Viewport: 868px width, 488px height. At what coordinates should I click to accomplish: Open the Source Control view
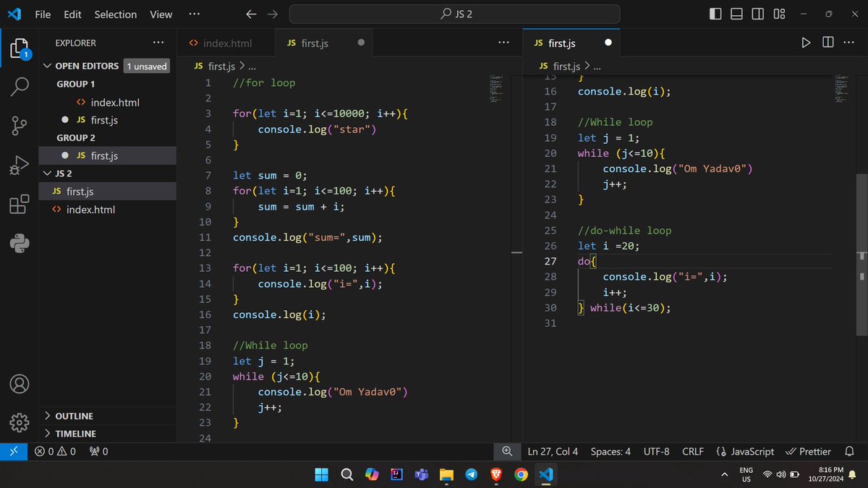(x=20, y=126)
